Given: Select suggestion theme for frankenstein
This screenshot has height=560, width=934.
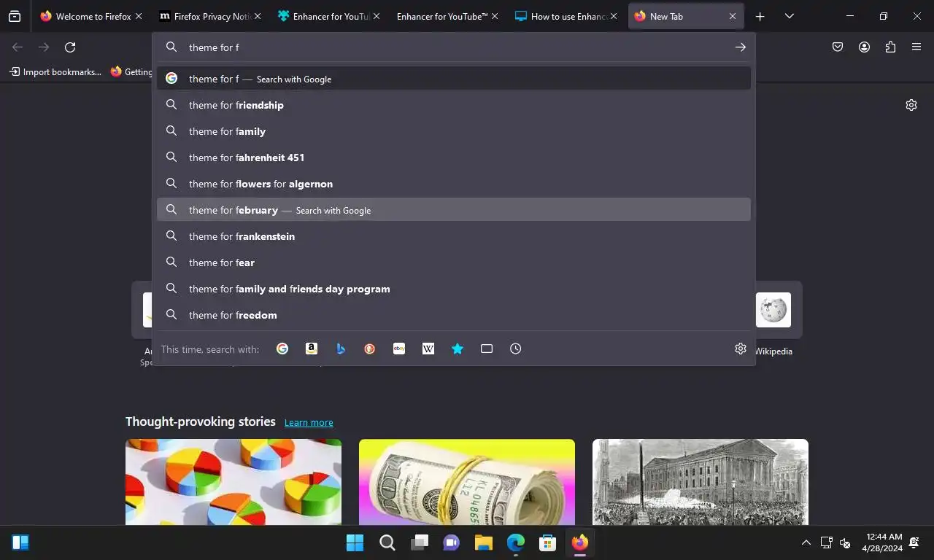Looking at the screenshot, I should [x=454, y=236].
